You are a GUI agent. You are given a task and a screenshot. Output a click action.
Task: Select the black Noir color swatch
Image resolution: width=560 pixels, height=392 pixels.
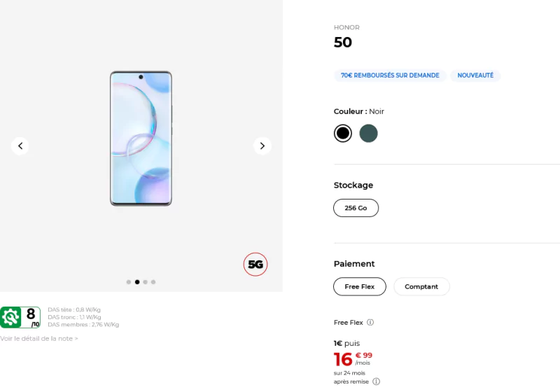pos(343,133)
